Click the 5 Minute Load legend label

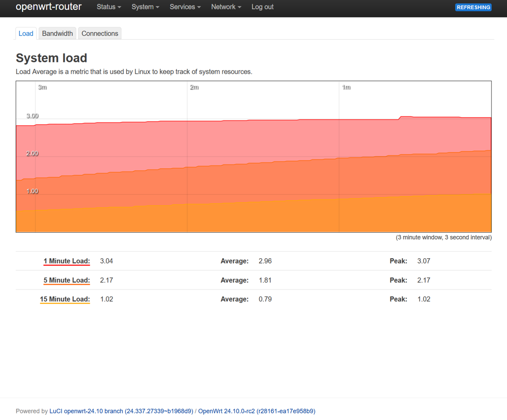coord(67,280)
